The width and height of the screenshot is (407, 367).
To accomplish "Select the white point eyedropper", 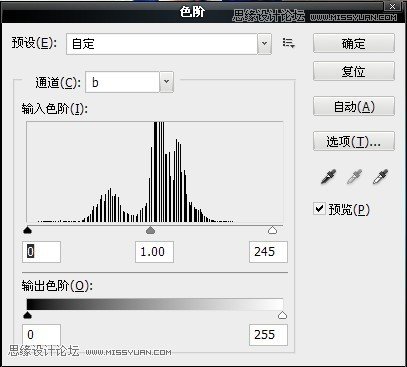I will pyautogui.click(x=380, y=176).
